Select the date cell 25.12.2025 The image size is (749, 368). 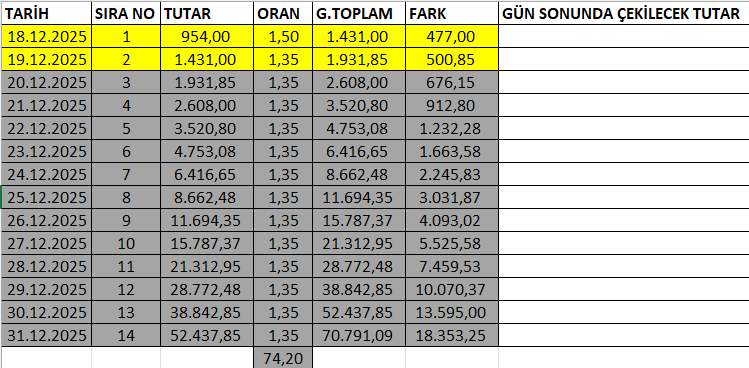click(46, 197)
